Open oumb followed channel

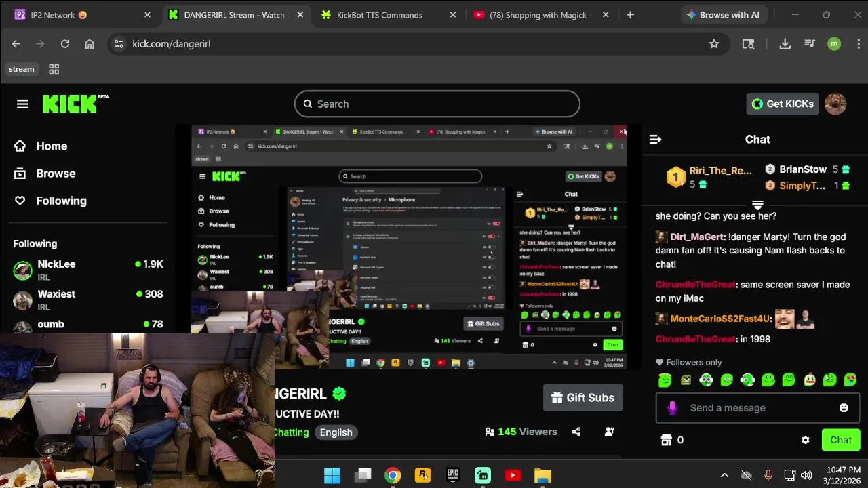point(88,325)
